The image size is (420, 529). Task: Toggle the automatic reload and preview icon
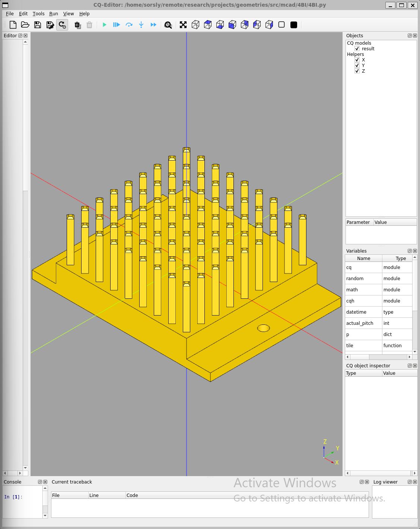(x=62, y=25)
